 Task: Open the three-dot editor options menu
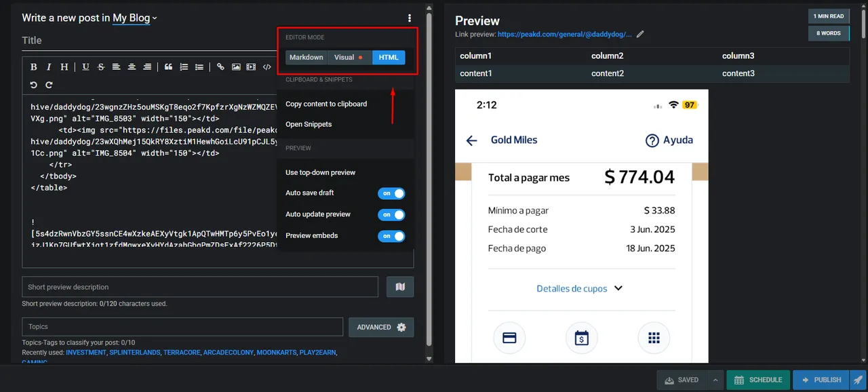coord(410,18)
